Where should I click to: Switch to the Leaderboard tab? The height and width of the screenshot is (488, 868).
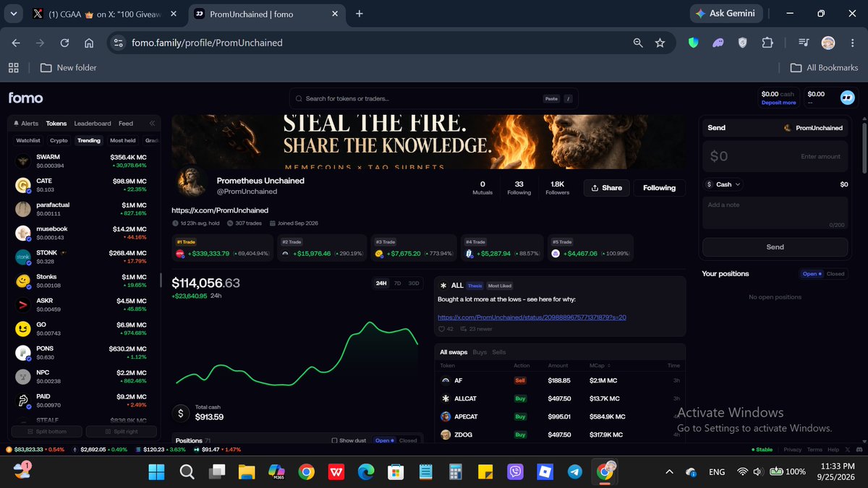(x=93, y=124)
